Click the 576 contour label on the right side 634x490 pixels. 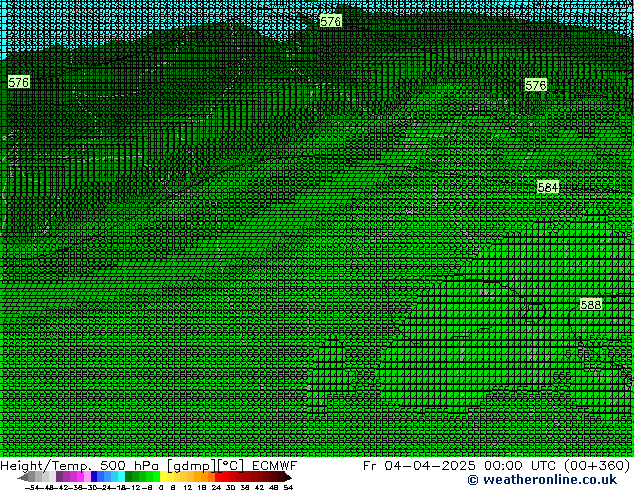535,85
